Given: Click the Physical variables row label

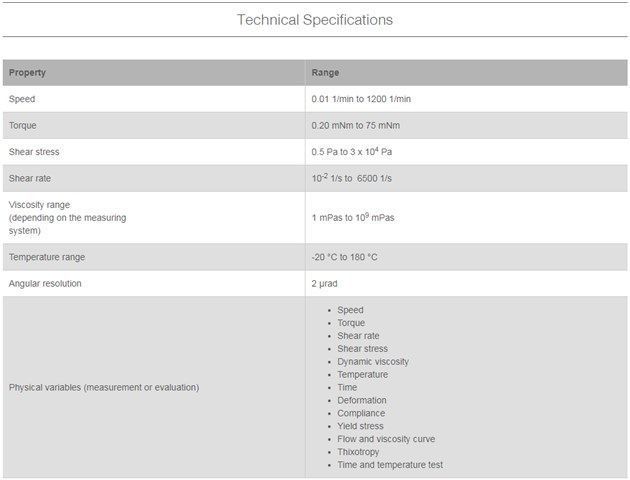Looking at the screenshot, I should point(104,387).
